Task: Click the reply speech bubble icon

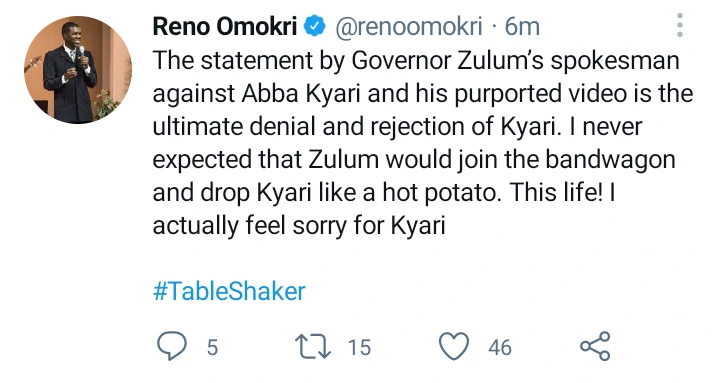Action: (x=172, y=346)
